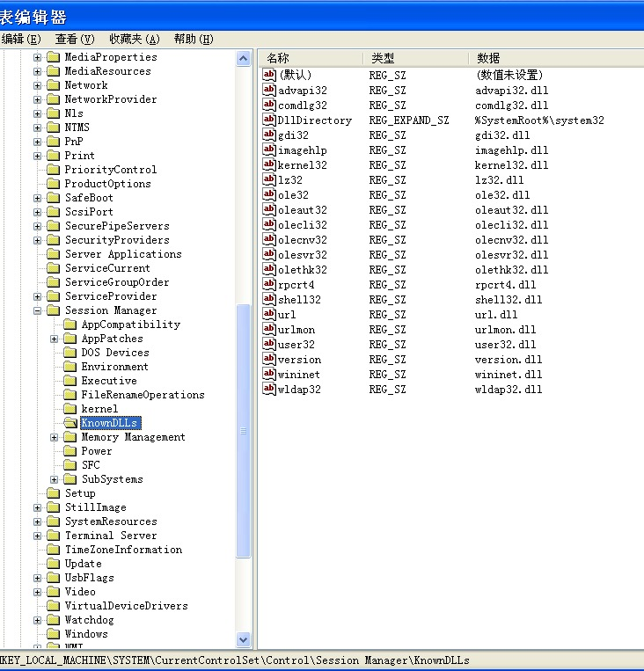
Task: Sort values by the 名称 column header
Action: 311,58
